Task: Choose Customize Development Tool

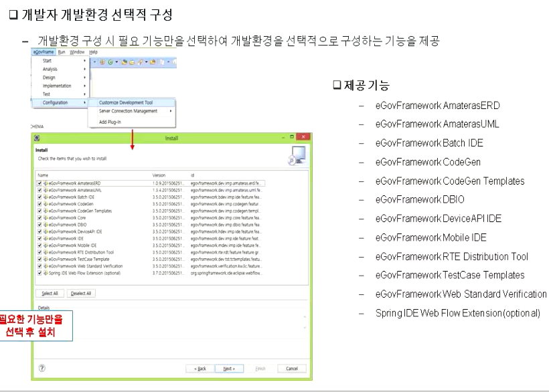Action: pyautogui.click(x=132, y=102)
